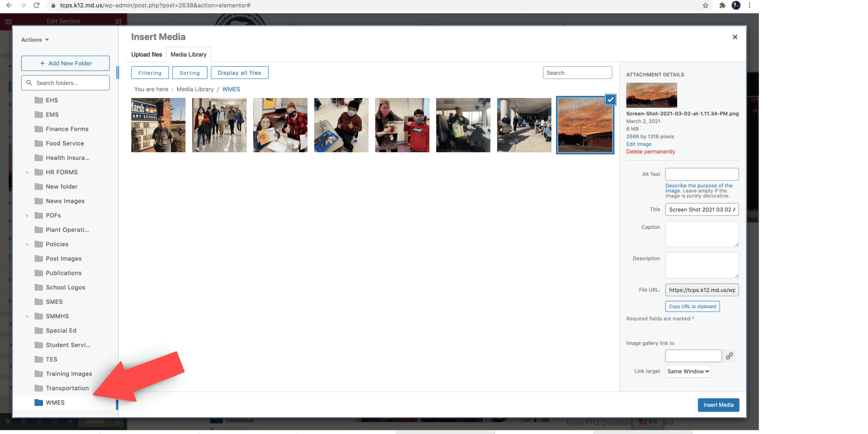868x434 pixels.
Task: Select the WMES folder
Action: pos(55,403)
